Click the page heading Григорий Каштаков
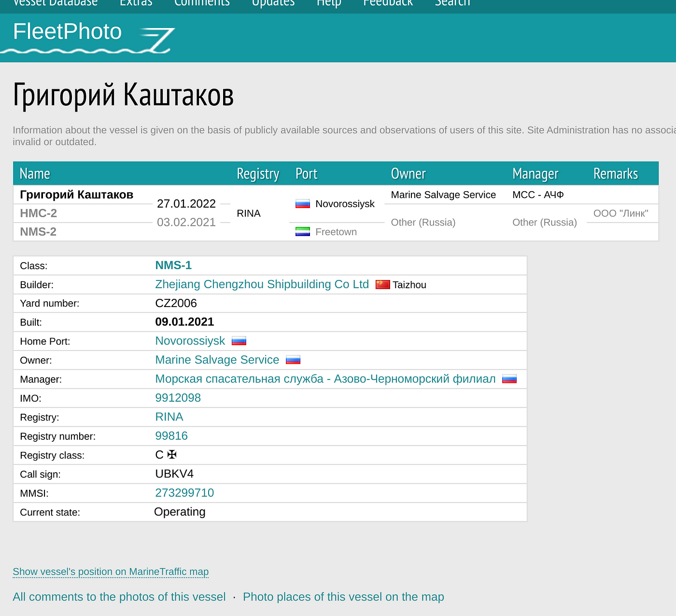 point(124,95)
